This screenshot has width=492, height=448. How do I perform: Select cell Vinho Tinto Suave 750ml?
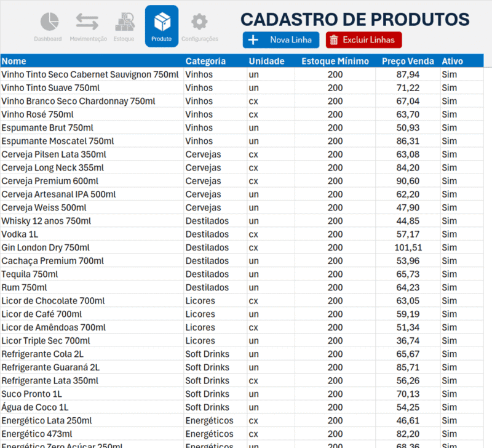click(x=92, y=87)
